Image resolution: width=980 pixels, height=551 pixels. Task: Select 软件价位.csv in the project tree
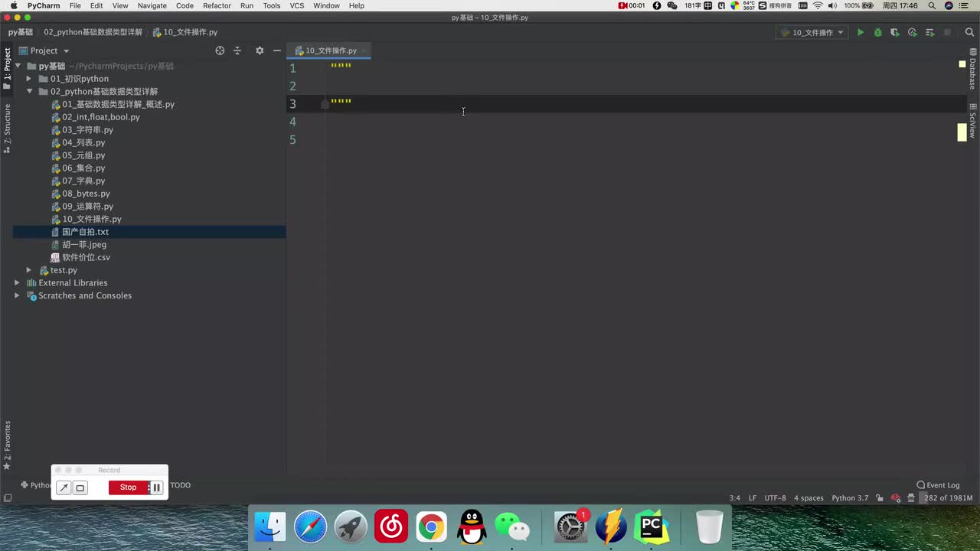click(x=86, y=257)
